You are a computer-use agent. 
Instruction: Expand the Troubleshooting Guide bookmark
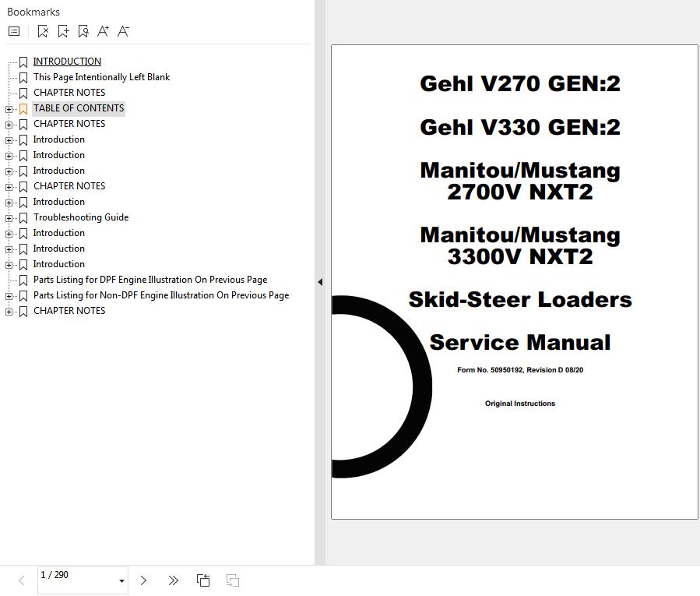9,218
